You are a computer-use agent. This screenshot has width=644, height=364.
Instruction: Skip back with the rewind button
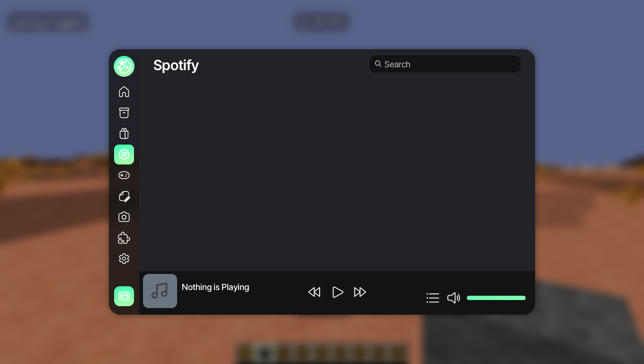[x=314, y=292]
